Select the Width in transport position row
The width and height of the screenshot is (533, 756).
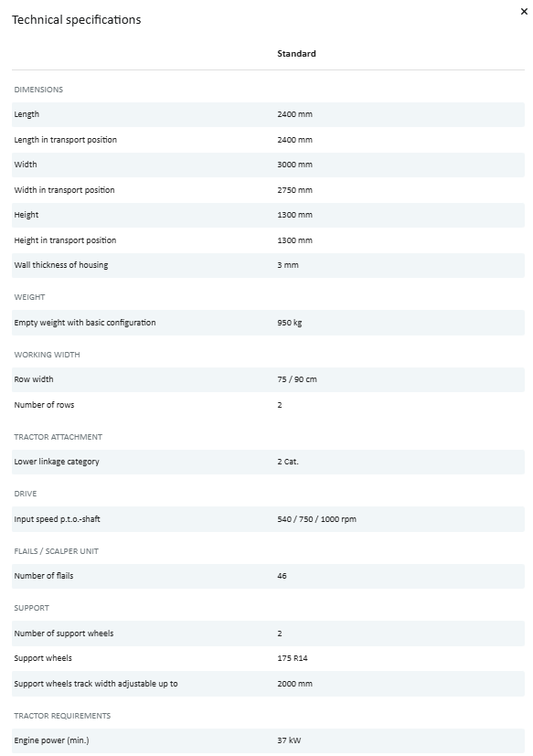(268, 190)
